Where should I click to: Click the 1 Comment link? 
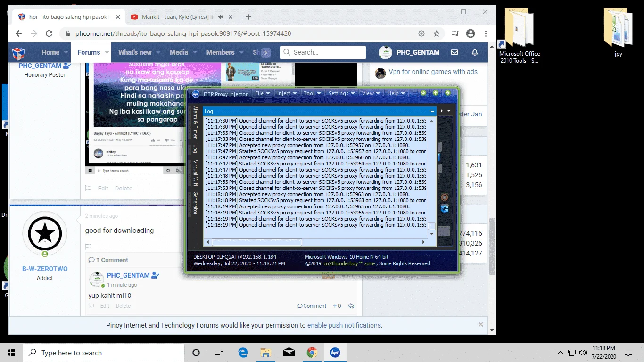[x=108, y=260]
